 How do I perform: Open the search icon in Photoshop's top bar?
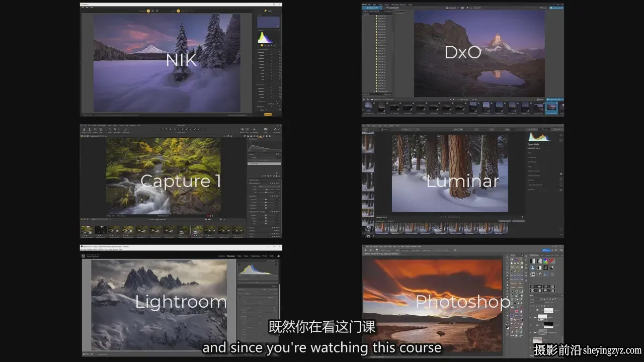tap(551, 250)
